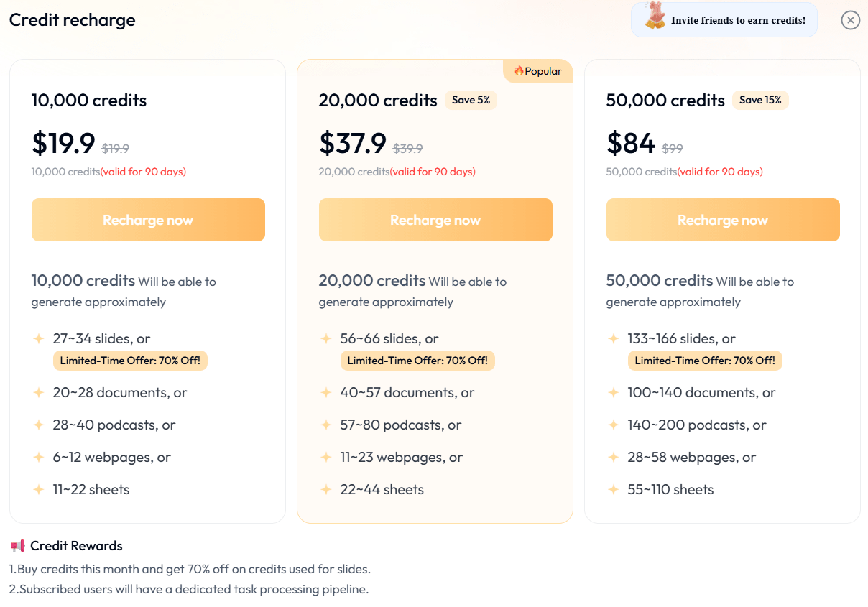Click Limited-Time Offer tag in 50,000 credits card

click(x=705, y=361)
